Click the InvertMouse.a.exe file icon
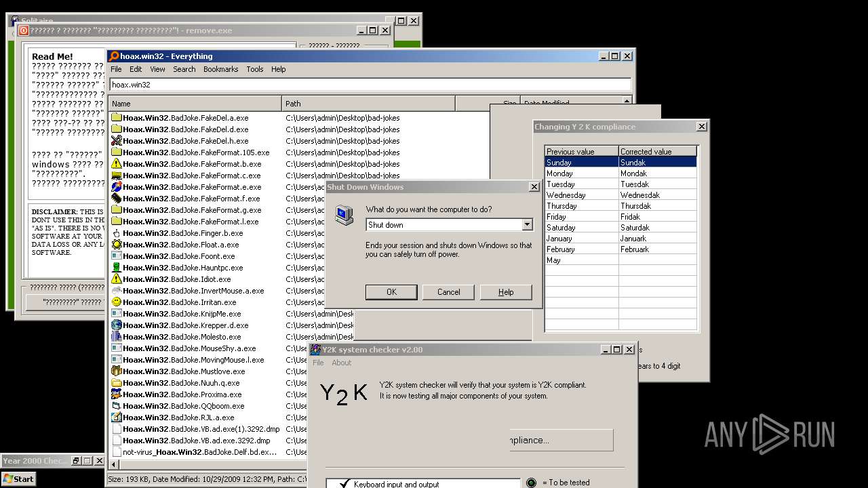The image size is (868, 488). (116, 291)
